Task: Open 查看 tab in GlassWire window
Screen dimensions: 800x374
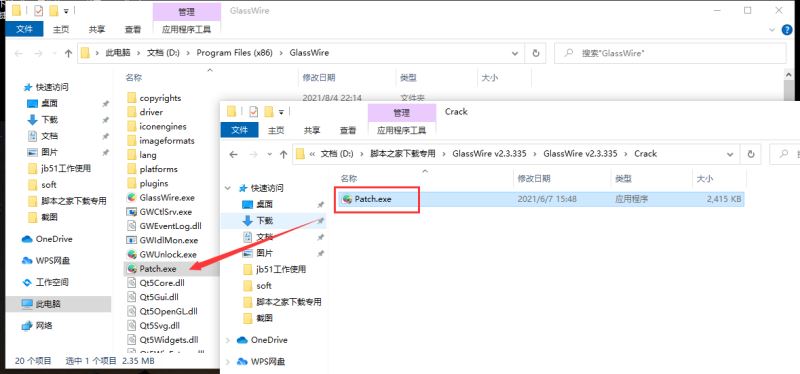Action: [x=133, y=30]
